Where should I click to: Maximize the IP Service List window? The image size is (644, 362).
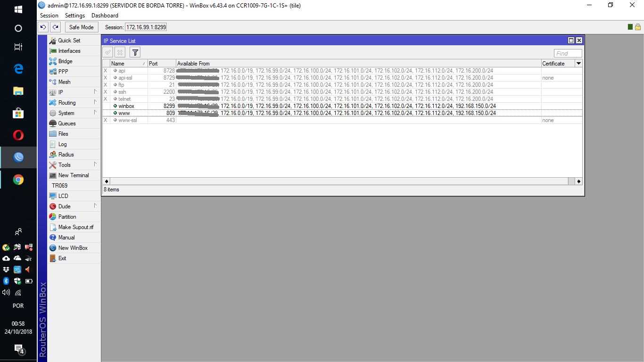point(571,41)
